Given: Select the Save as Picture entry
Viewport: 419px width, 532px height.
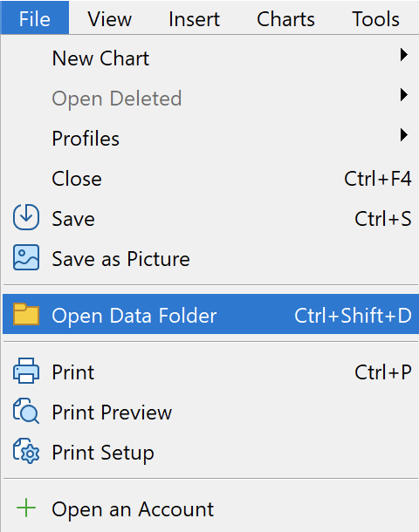Looking at the screenshot, I should tap(210, 259).
